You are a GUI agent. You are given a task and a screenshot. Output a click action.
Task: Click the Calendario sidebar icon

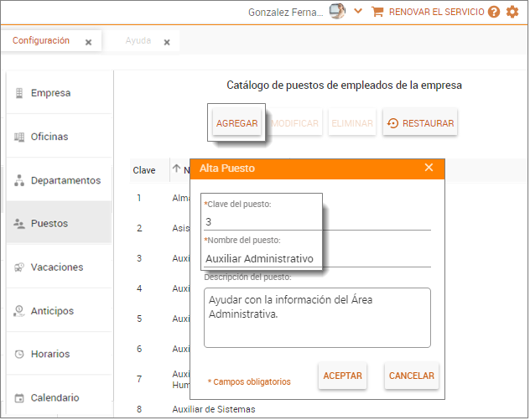19,398
